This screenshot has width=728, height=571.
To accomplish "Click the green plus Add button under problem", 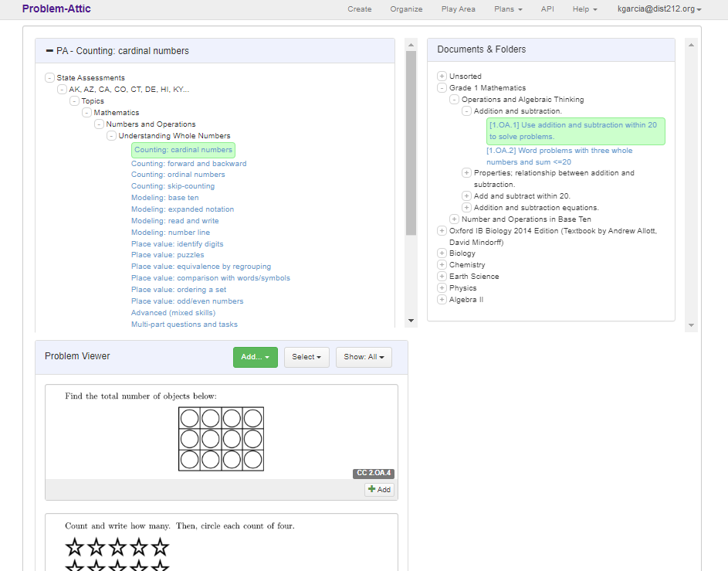I will 379,489.
